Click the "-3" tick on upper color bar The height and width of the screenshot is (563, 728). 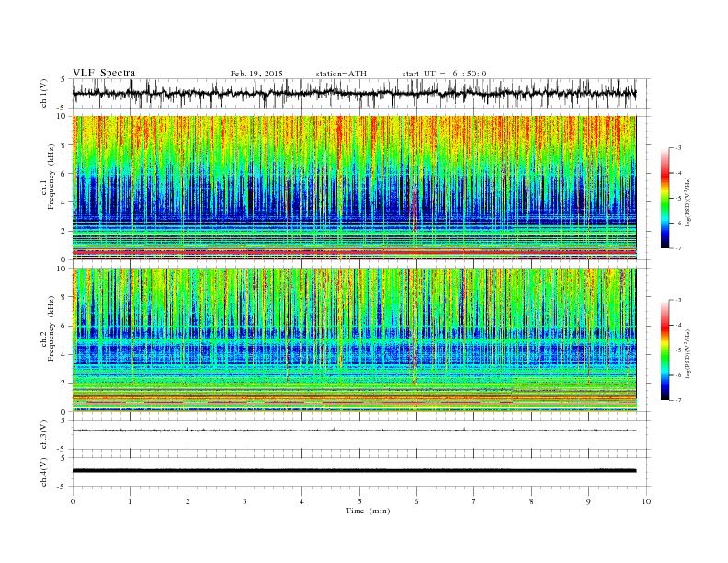pyautogui.click(x=677, y=148)
